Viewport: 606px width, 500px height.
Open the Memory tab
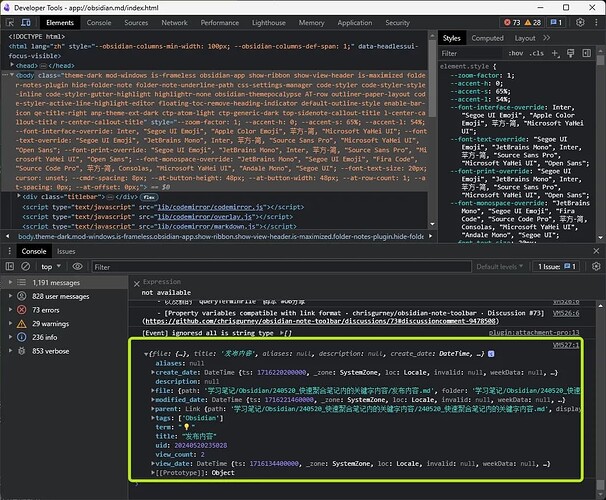311,22
